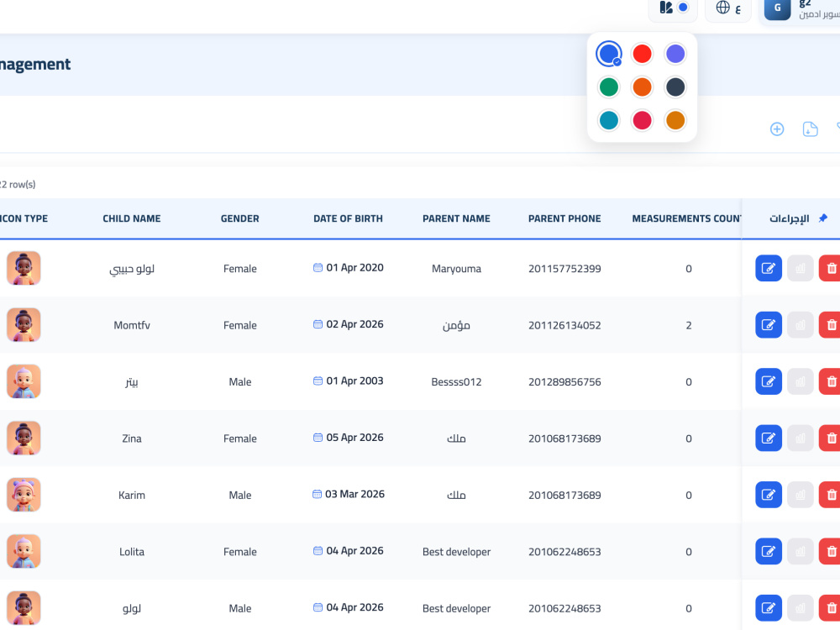The height and width of the screenshot is (630, 840).
Task: Sort by Gender column header
Action: coord(240,218)
